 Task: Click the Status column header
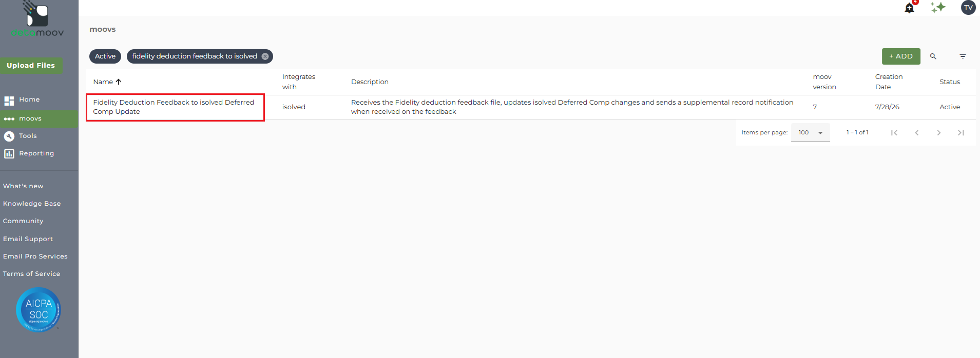click(x=950, y=82)
